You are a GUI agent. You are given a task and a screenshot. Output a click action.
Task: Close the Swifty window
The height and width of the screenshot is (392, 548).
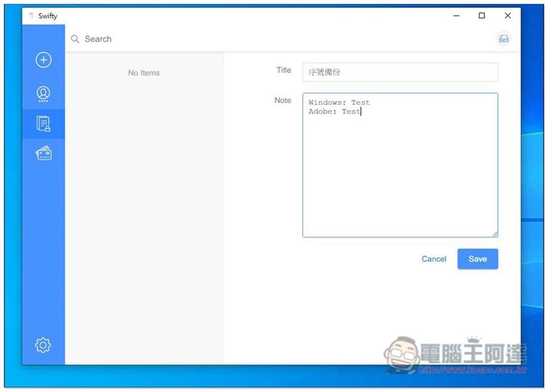[x=507, y=16]
